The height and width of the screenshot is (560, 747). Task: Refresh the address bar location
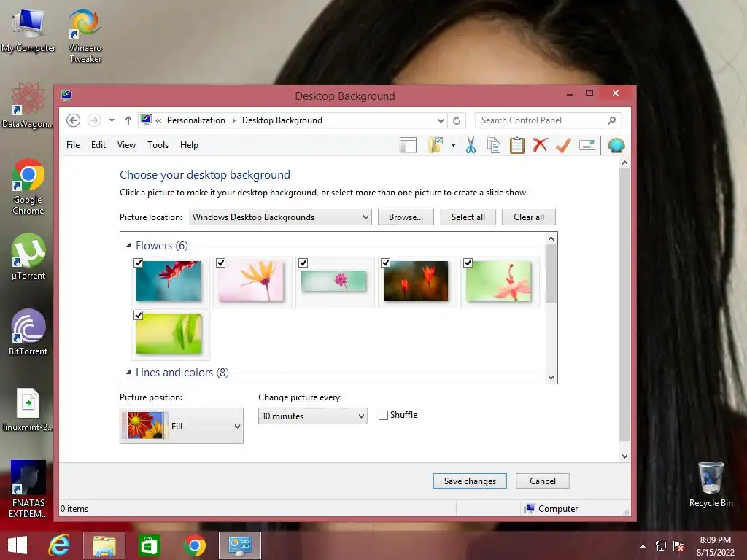pos(457,120)
